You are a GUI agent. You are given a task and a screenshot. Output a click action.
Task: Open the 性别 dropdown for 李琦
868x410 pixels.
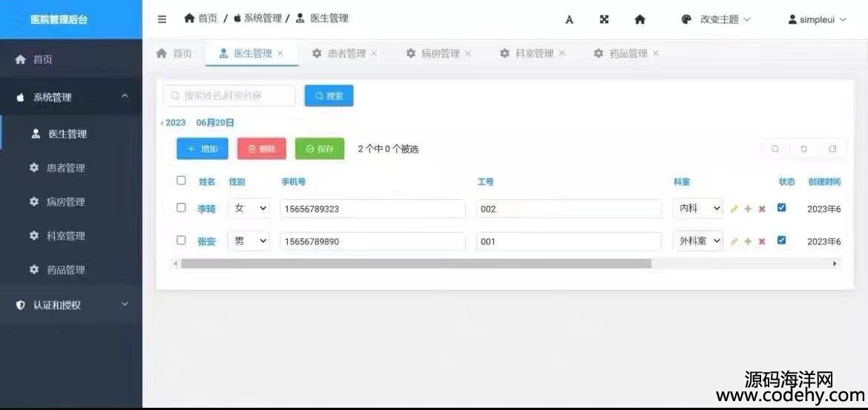click(x=249, y=209)
